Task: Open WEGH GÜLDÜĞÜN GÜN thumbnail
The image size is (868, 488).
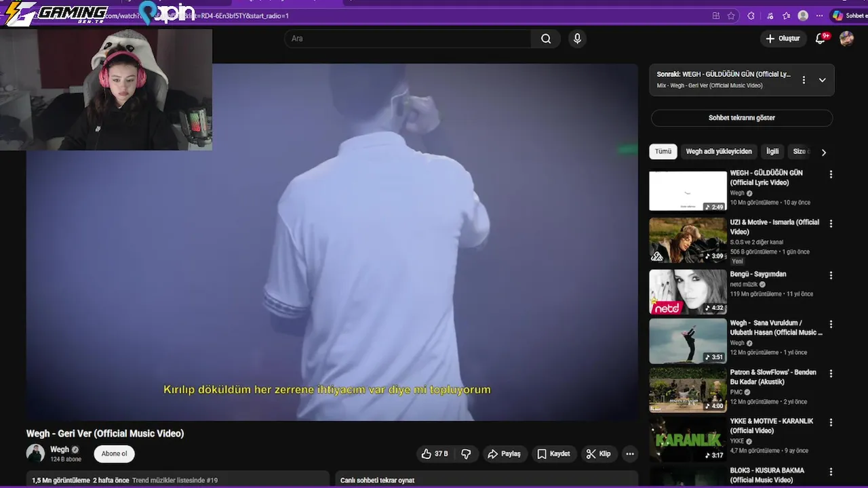Action: (688, 191)
